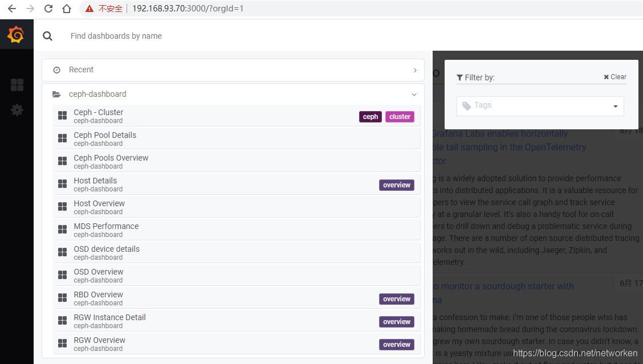The width and height of the screenshot is (643, 364).
Task: Filter by the ceph tag
Action: click(371, 117)
